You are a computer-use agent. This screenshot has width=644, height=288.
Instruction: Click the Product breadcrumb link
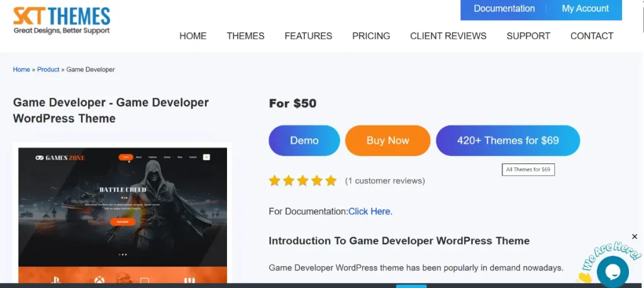[x=48, y=69]
